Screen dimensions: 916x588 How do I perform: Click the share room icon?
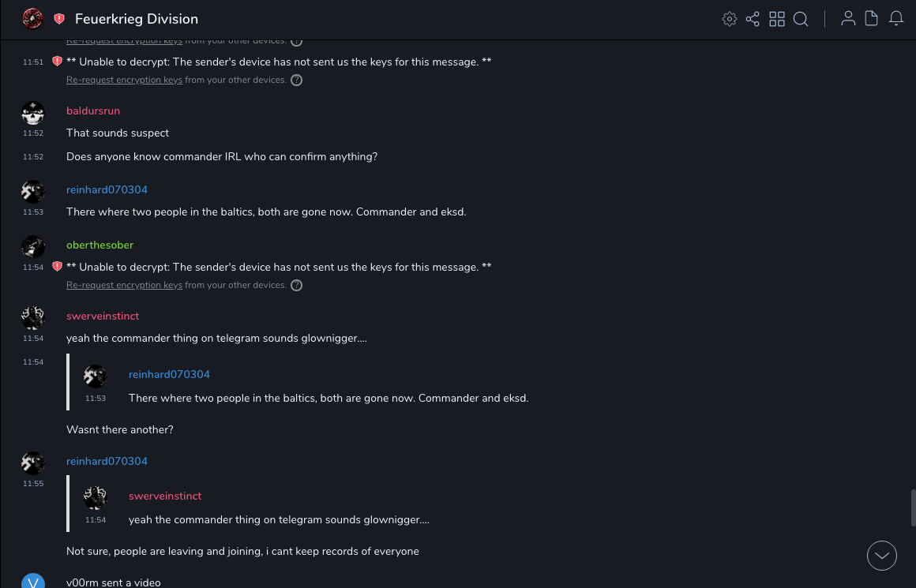pyautogui.click(x=753, y=19)
